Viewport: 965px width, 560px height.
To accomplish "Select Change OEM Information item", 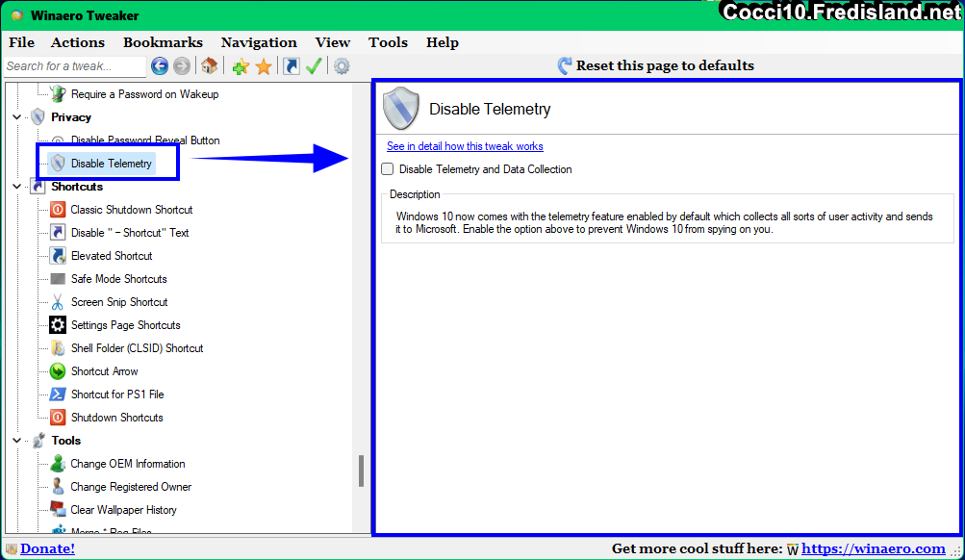I will coord(127,464).
